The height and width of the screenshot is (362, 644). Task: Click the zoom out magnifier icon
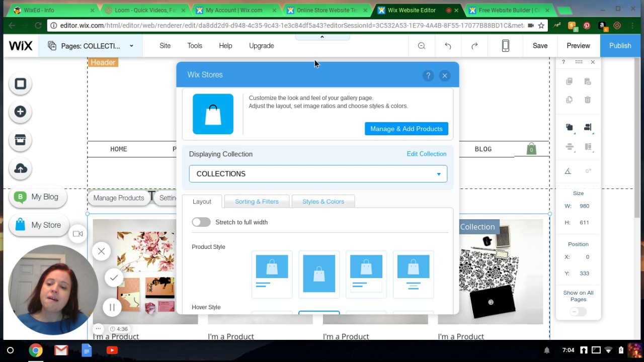coord(422,46)
